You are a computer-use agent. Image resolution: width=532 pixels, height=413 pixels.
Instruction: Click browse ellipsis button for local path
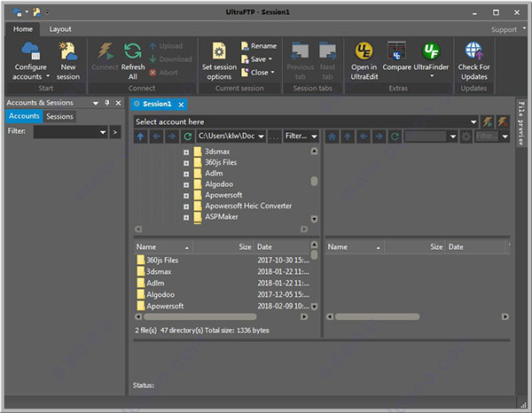click(273, 136)
